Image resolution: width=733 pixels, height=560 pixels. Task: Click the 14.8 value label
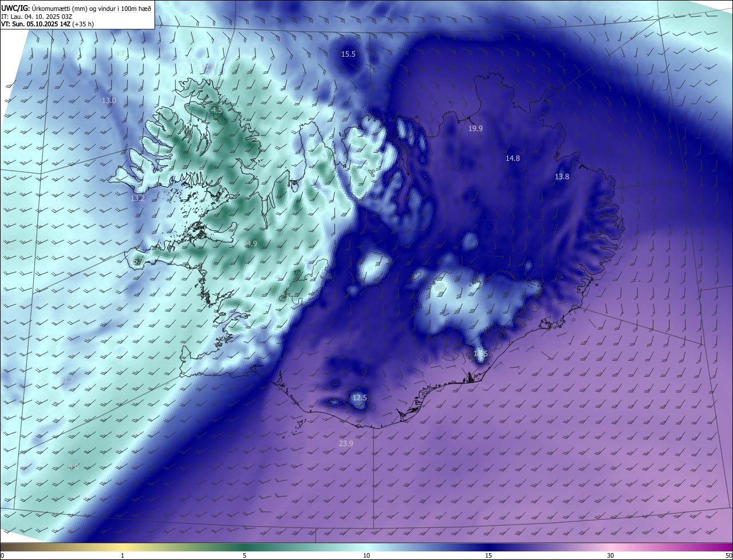point(513,158)
